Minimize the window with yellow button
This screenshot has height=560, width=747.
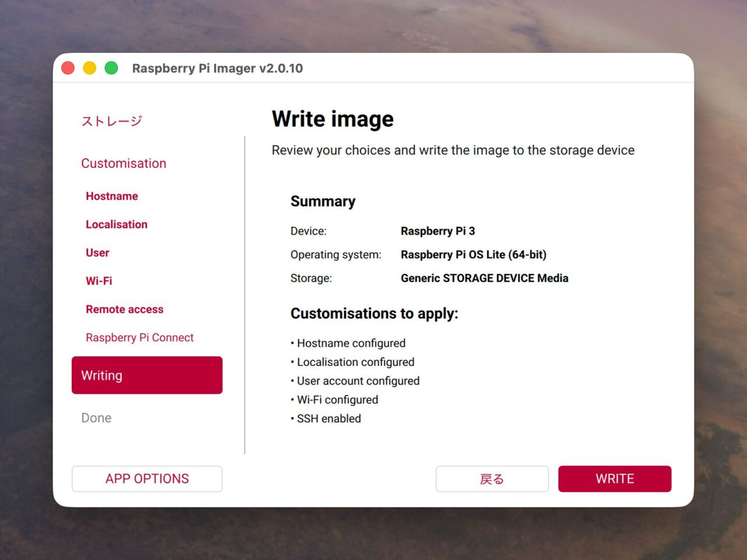point(90,68)
